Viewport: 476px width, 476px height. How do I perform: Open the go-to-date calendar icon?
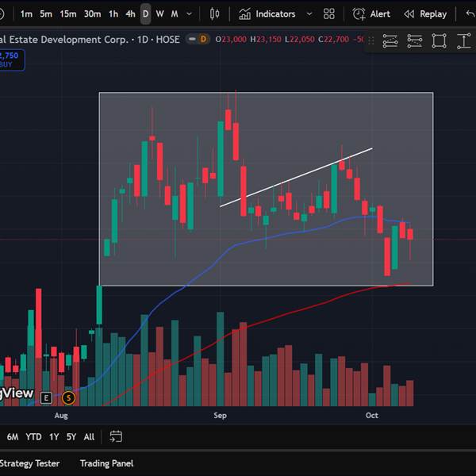[x=116, y=437]
